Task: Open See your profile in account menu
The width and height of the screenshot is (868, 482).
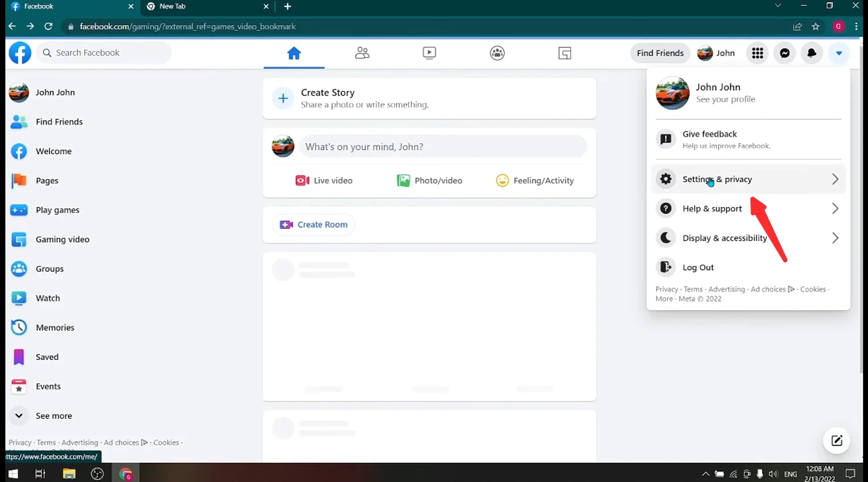Action: coord(725,99)
